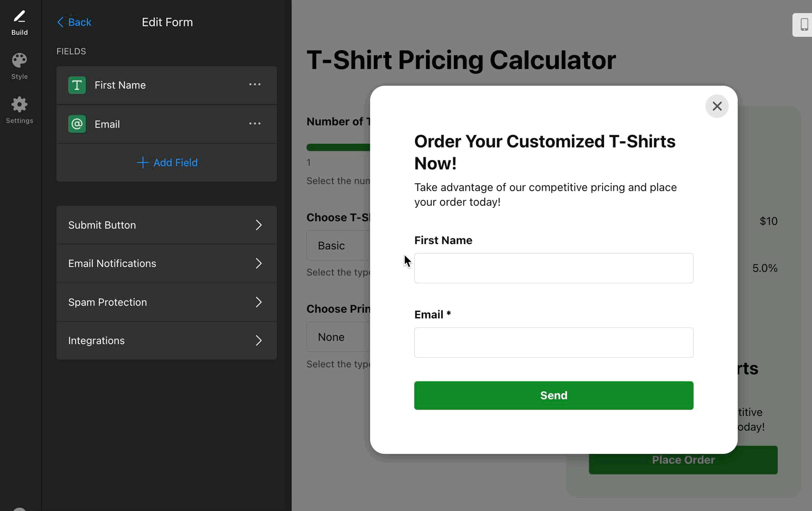Open the Basic T-shirt type dropdown
Image resolution: width=812 pixels, height=511 pixels.
pyautogui.click(x=338, y=246)
